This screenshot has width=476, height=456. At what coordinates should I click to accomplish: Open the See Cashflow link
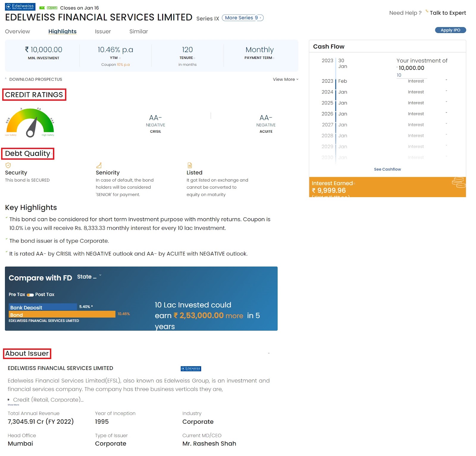pyautogui.click(x=387, y=169)
